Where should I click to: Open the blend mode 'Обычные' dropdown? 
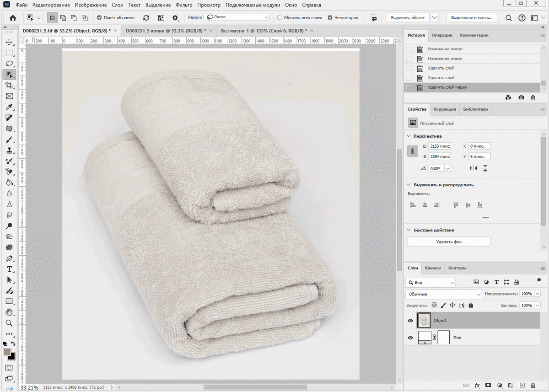click(443, 294)
